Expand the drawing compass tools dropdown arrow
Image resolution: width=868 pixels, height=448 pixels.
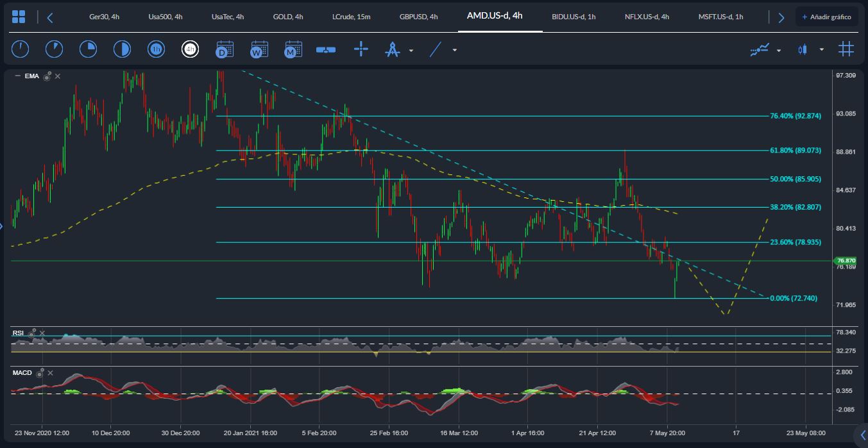click(411, 50)
